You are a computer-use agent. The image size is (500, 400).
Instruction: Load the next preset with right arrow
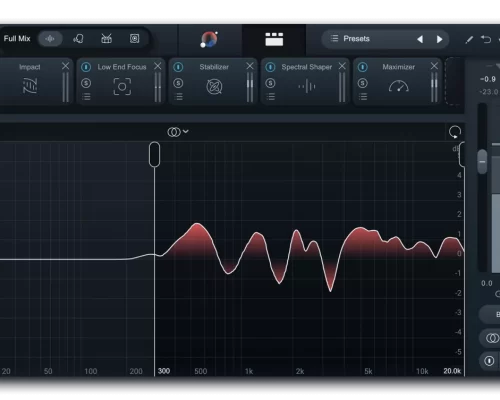[439, 39]
